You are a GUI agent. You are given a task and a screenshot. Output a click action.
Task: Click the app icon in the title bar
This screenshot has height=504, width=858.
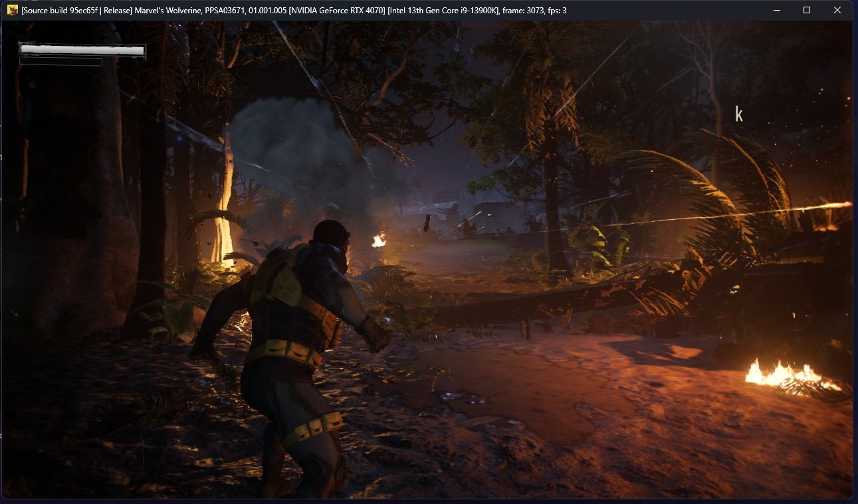[x=13, y=10]
